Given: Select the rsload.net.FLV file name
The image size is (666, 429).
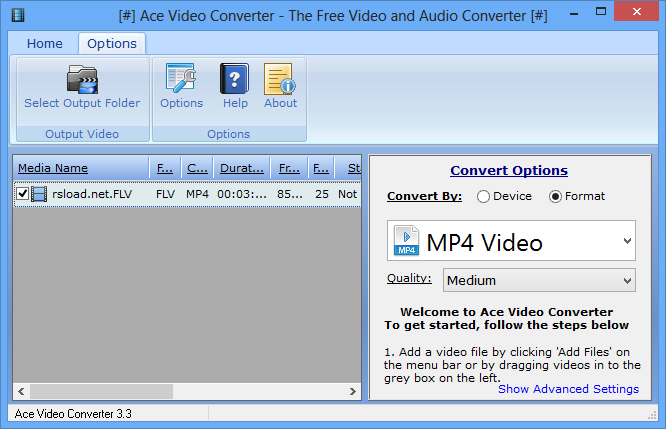Looking at the screenshot, I should click(x=92, y=194).
